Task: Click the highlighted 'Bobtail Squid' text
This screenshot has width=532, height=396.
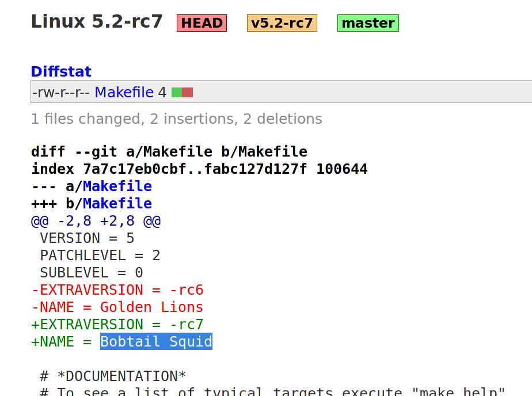Action: (157, 342)
